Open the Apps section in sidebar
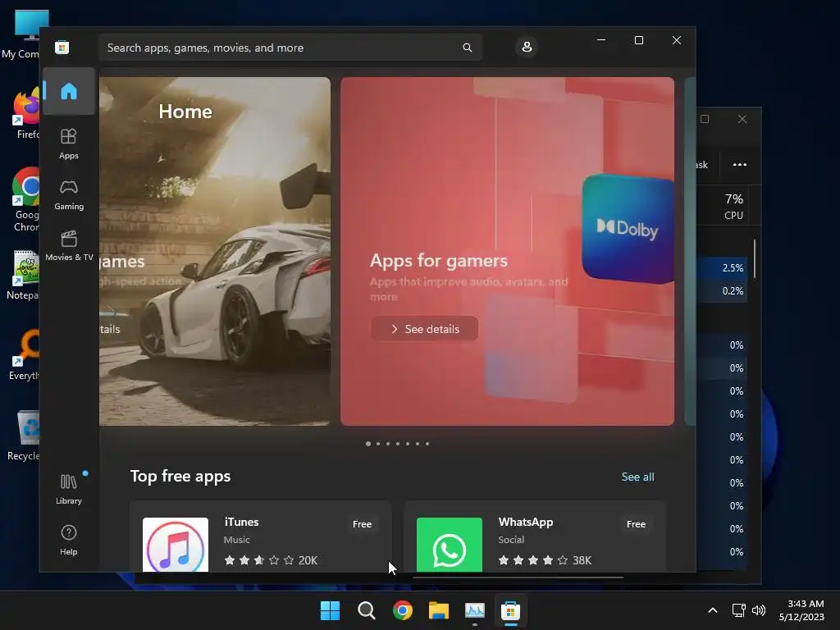Screen dimensions: 840x630 click(69, 144)
